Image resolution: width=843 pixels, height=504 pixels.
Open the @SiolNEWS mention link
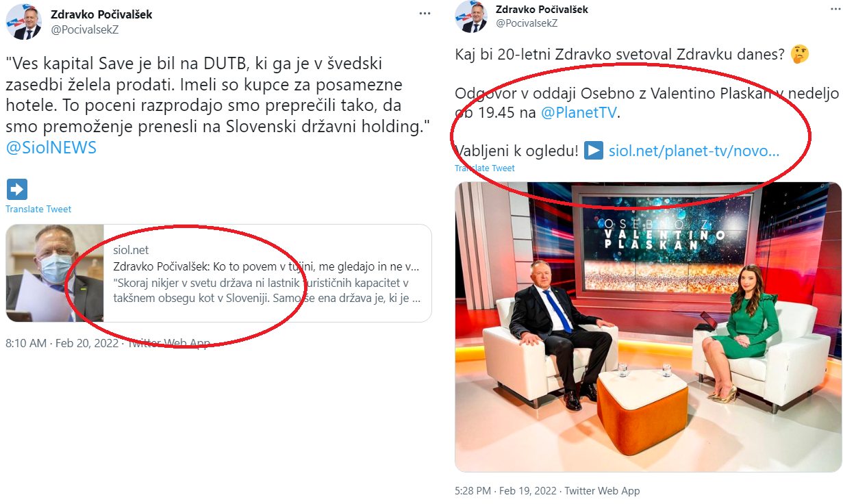coord(51,147)
